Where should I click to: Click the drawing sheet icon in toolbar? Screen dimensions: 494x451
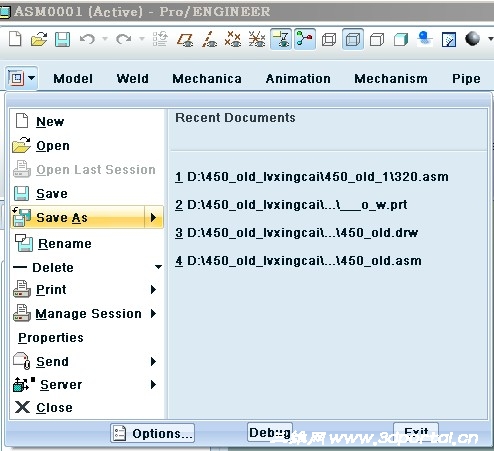pos(449,40)
